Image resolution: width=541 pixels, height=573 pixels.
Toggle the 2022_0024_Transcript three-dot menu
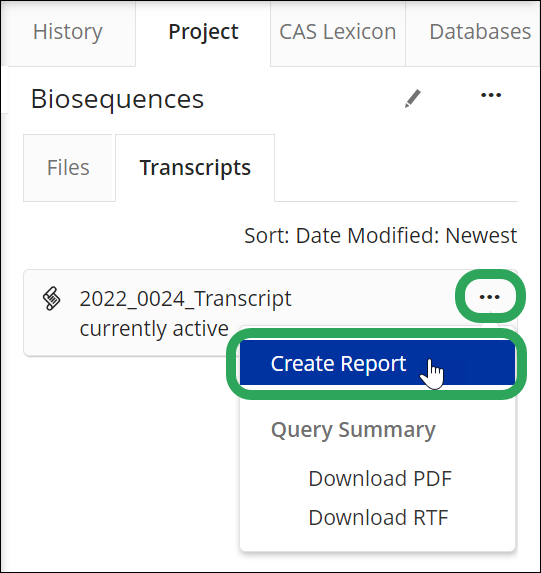pyautogui.click(x=489, y=297)
